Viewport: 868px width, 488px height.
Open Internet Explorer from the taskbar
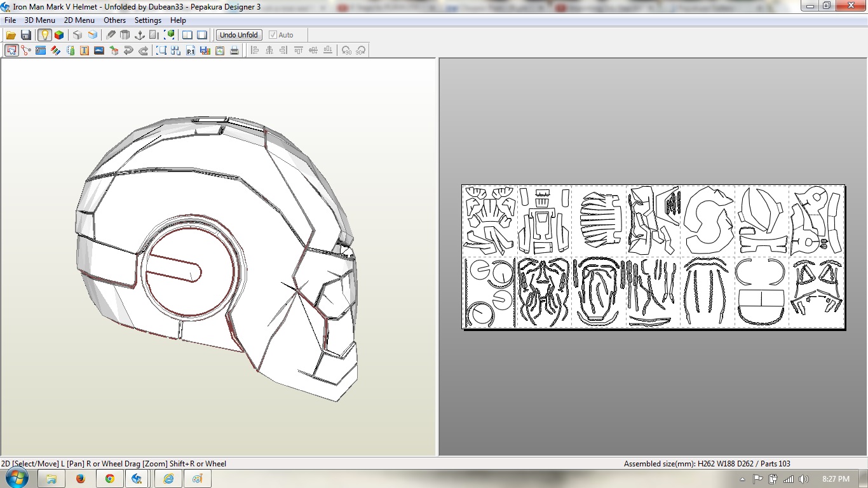click(x=168, y=479)
